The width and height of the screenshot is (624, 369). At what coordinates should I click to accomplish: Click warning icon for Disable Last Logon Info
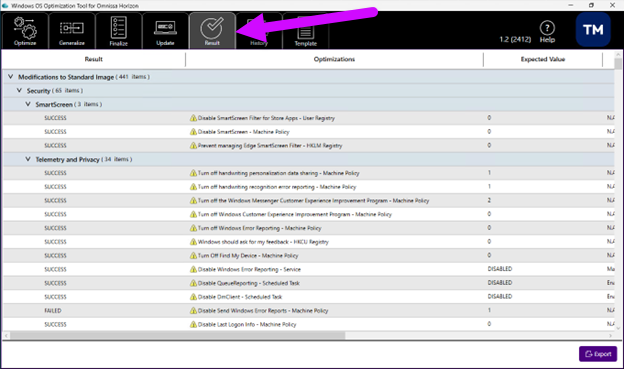coord(193,324)
